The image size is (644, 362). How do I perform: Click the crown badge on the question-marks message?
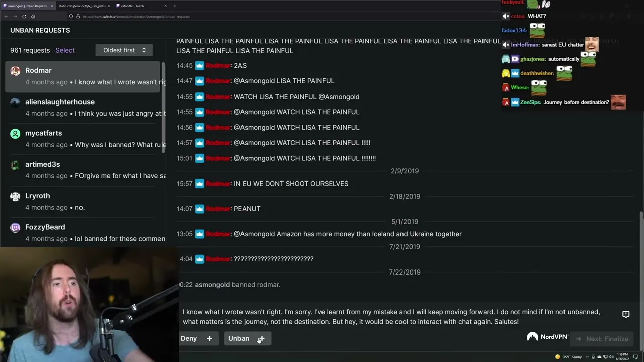(199, 259)
